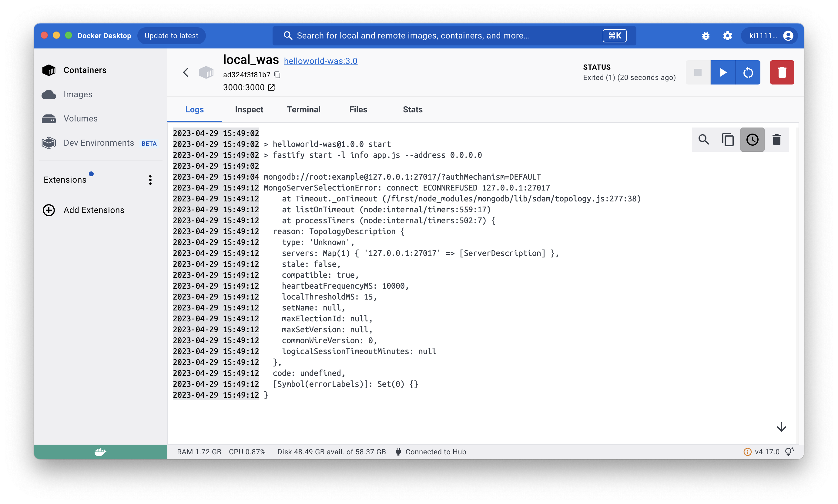Click the update warning icon near v4.17.0
Viewport: 838px width, 504px height.
(747, 452)
